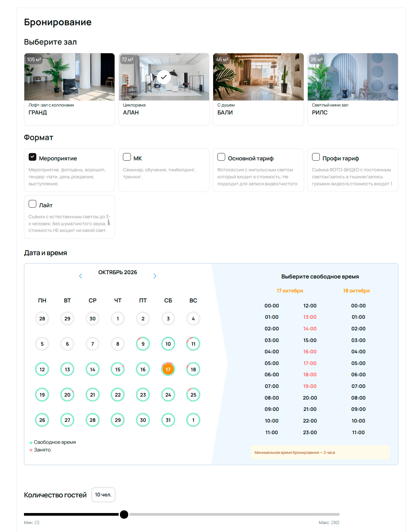Select the 15:00 time slot

pos(310,340)
